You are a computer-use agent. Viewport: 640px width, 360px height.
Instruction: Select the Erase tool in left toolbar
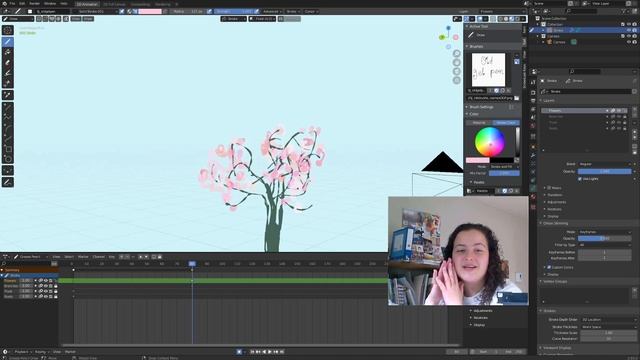8,62
